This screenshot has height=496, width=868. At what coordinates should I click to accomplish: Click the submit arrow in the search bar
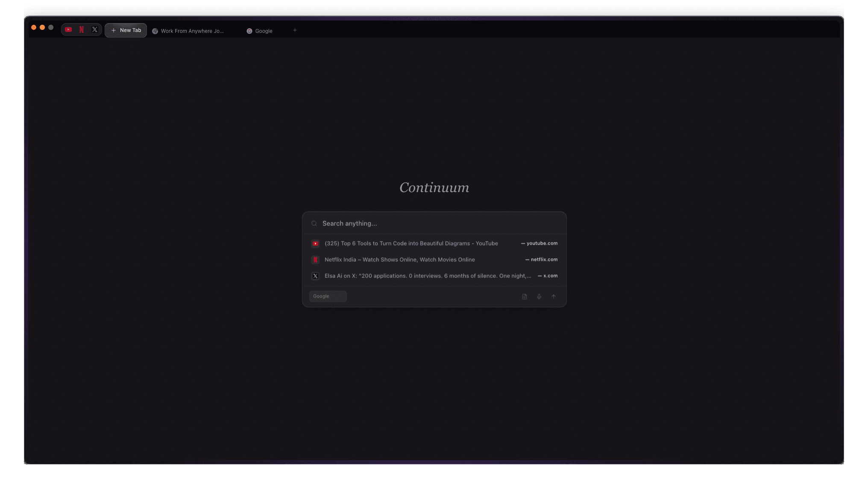pyautogui.click(x=553, y=296)
